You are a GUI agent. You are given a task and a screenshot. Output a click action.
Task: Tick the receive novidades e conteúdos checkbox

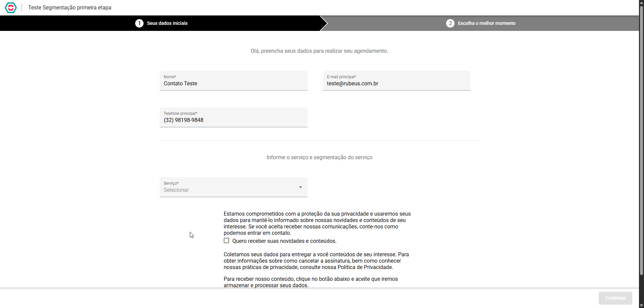(226, 240)
